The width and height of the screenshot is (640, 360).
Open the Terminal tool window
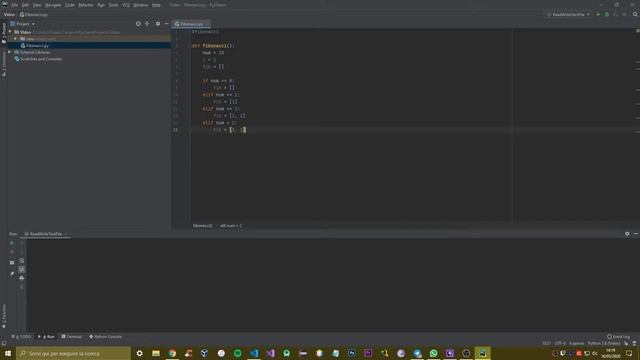[71, 337]
